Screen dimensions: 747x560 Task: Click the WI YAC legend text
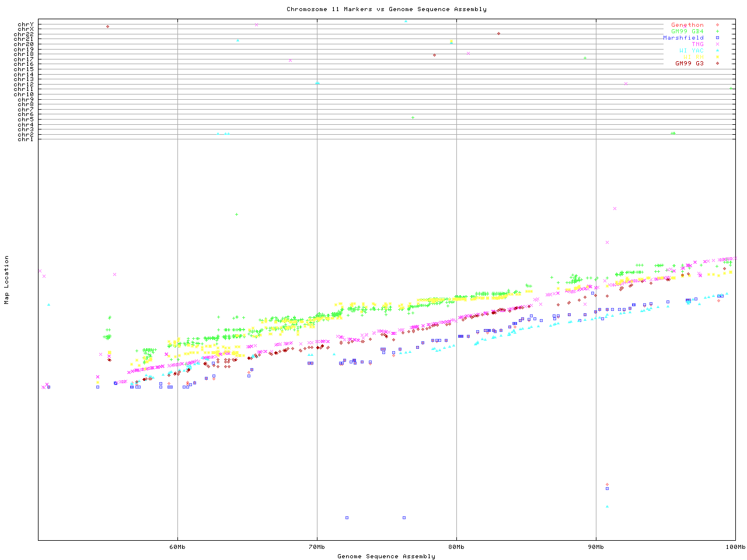point(691,51)
